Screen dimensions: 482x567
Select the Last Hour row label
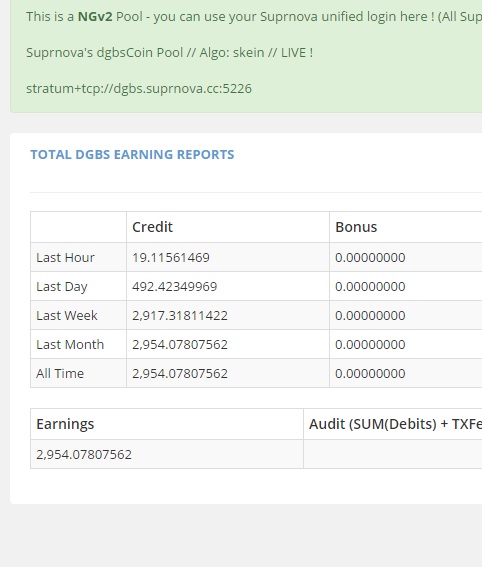(65, 257)
